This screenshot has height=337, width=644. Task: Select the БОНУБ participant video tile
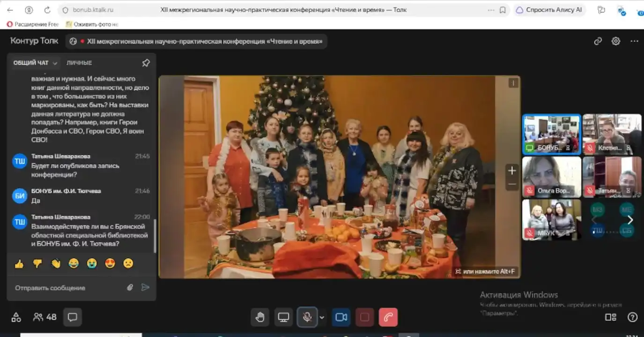pos(552,134)
